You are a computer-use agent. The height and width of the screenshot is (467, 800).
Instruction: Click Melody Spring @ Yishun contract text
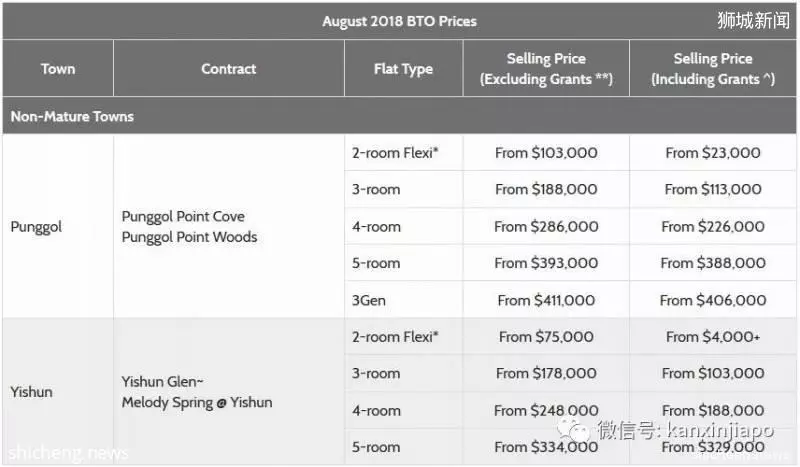[x=197, y=402]
